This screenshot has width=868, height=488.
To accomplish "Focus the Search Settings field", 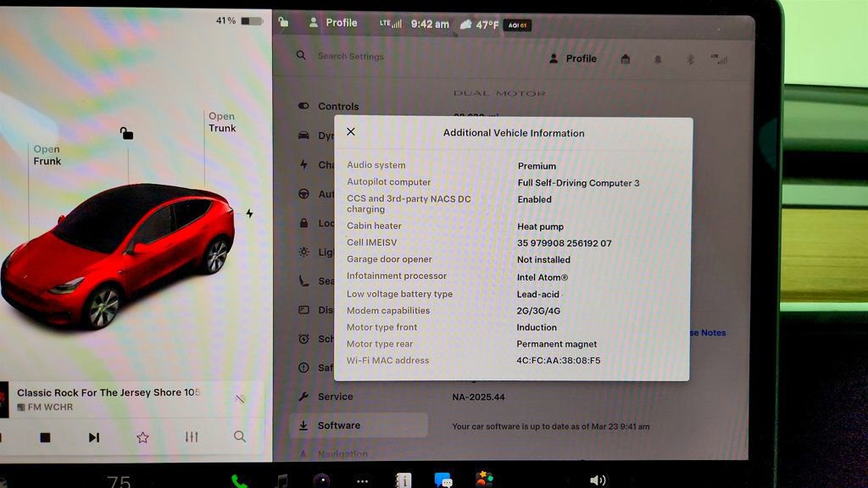I will pos(350,56).
